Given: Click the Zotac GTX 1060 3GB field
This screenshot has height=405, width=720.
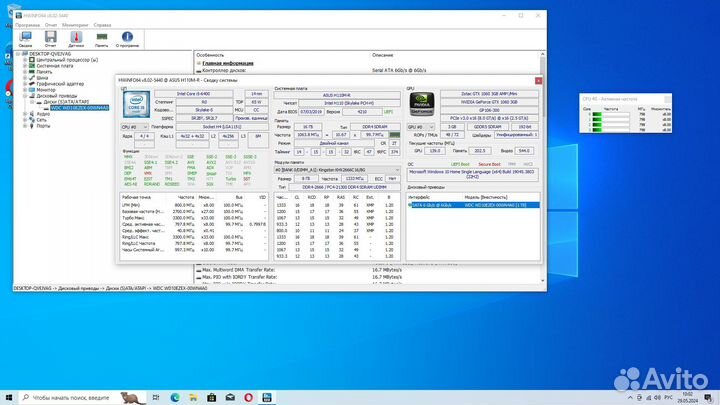Looking at the screenshot, I should (489, 94).
